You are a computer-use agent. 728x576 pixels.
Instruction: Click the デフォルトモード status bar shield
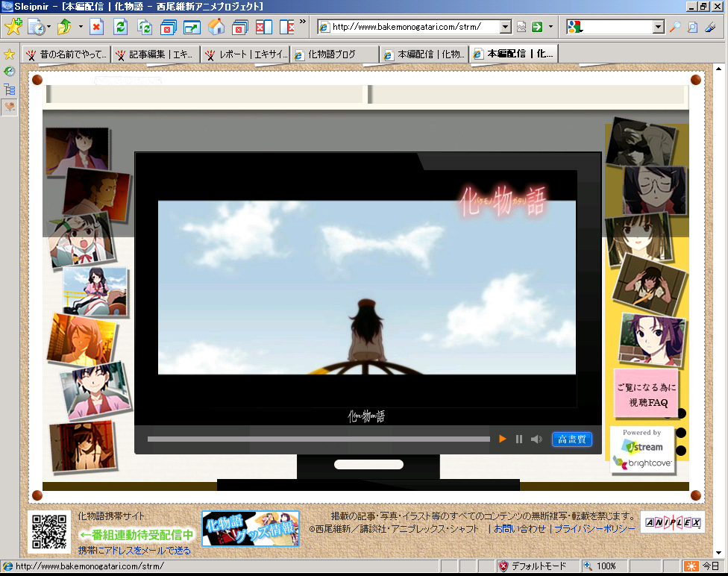[503, 566]
